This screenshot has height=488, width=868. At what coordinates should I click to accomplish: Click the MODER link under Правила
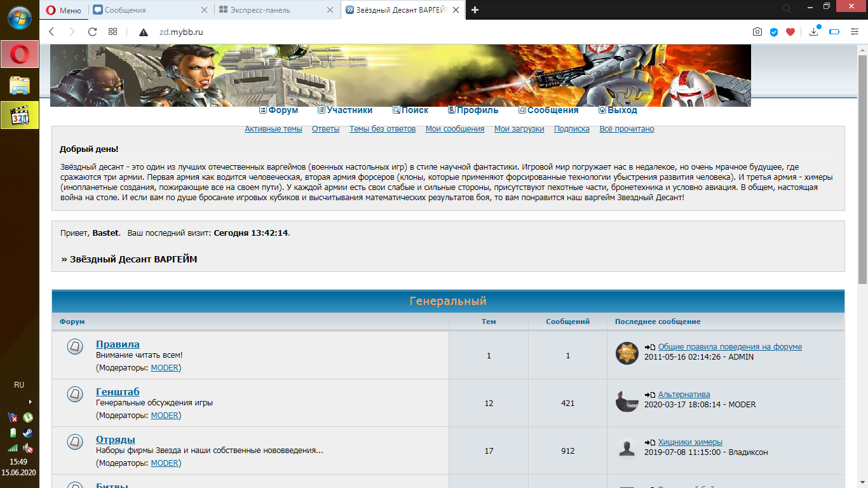coord(165,368)
